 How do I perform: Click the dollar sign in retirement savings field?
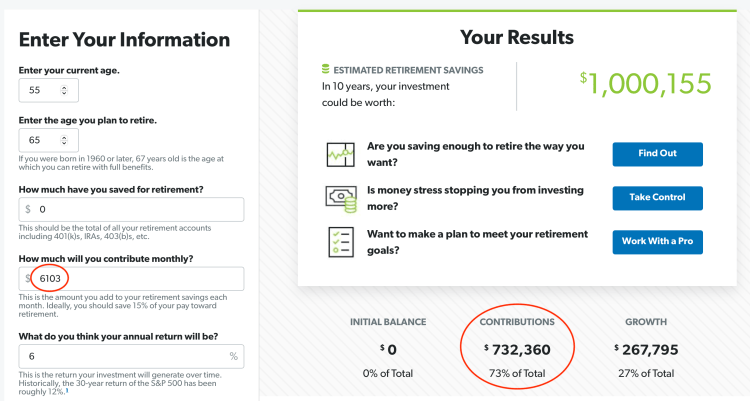(28, 210)
